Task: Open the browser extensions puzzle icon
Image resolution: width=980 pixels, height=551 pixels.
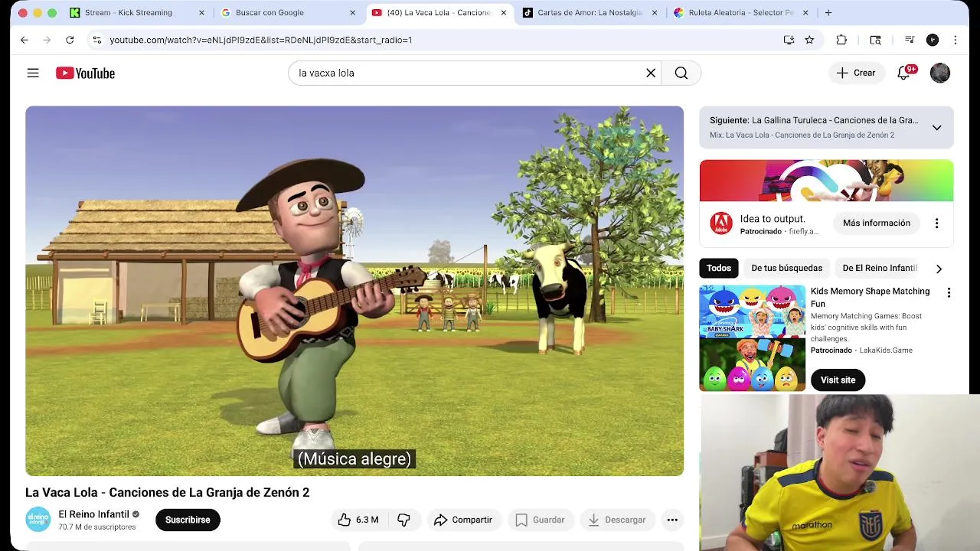Action: click(x=841, y=40)
